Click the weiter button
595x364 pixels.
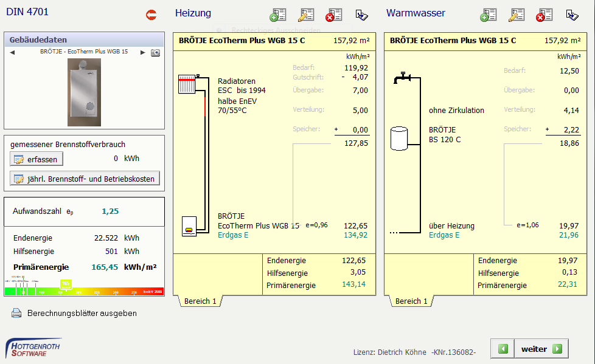pos(541,349)
